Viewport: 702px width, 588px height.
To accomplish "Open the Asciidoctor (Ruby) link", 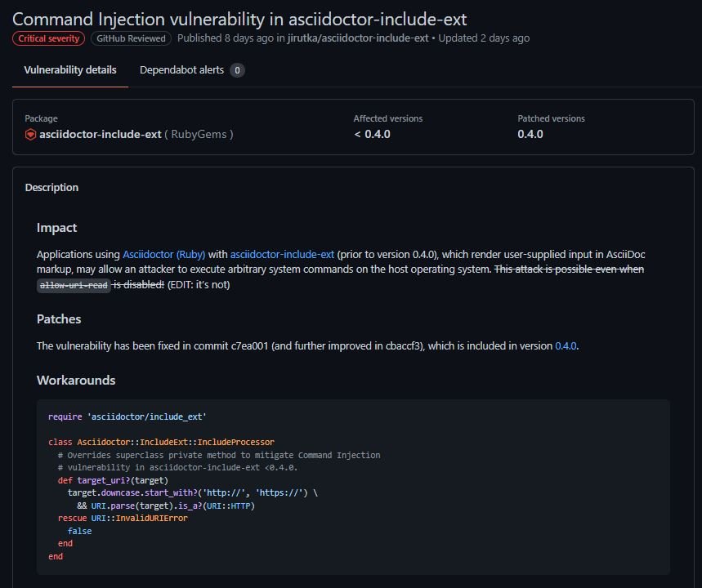I will click(164, 254).
